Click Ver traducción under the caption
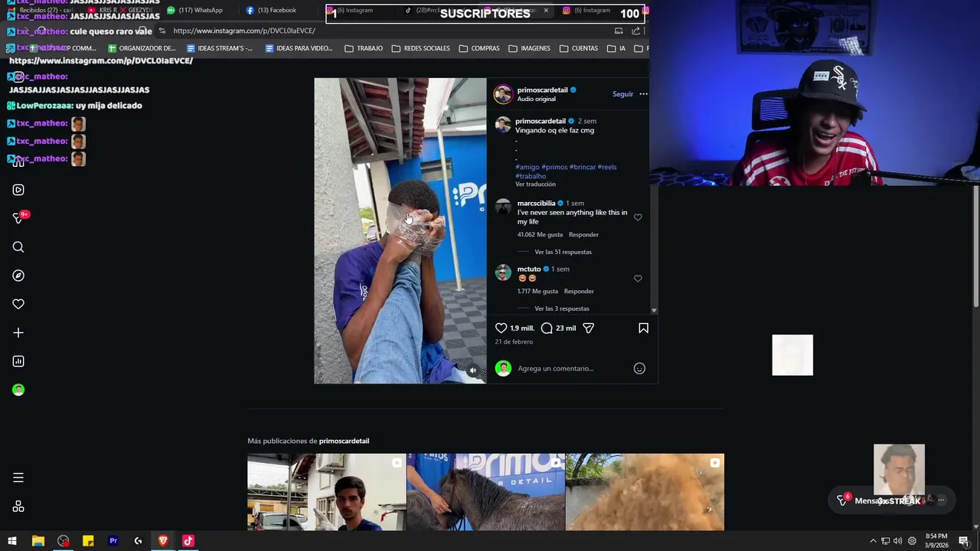This screenshot has height=551, width=980. click(x=535, y=184)
